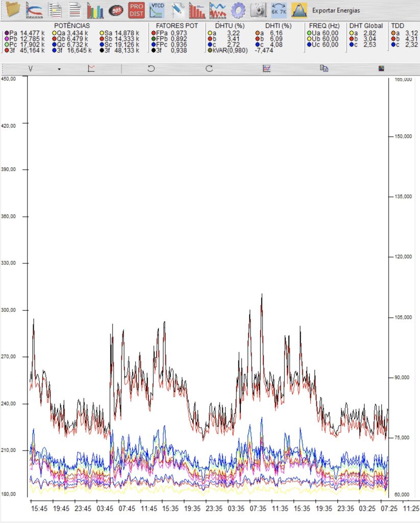The width and height of the screenshot is (420, 523).
Task: Click the round 505 badge icon
Action: point(116,10)
